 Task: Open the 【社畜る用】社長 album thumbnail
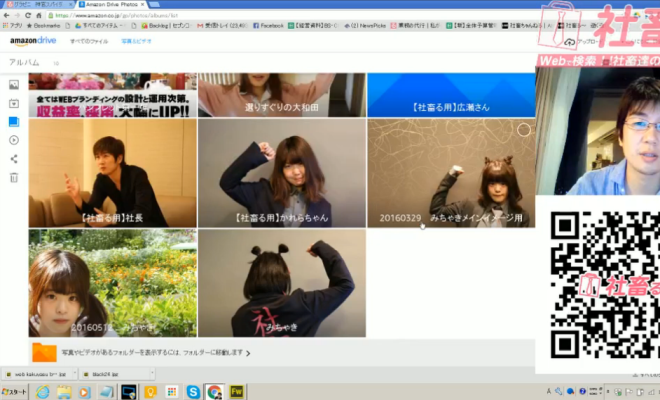coord(112,173)
